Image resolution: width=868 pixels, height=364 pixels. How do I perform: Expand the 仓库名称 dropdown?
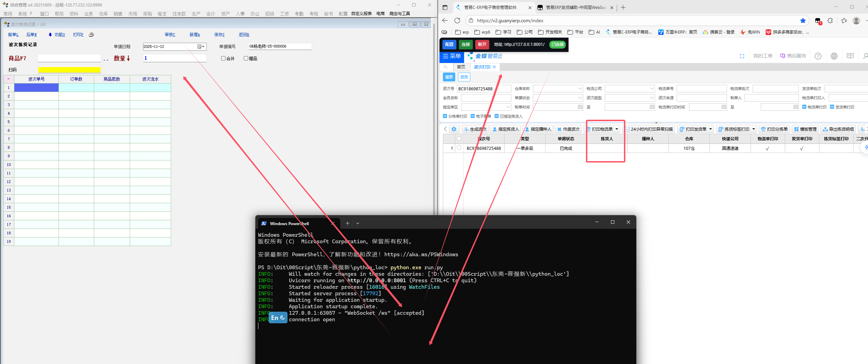pos(580,89)
